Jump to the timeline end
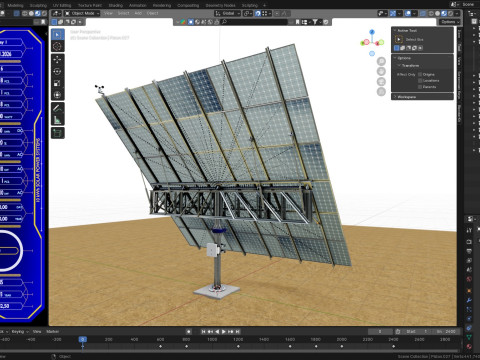 237,332
